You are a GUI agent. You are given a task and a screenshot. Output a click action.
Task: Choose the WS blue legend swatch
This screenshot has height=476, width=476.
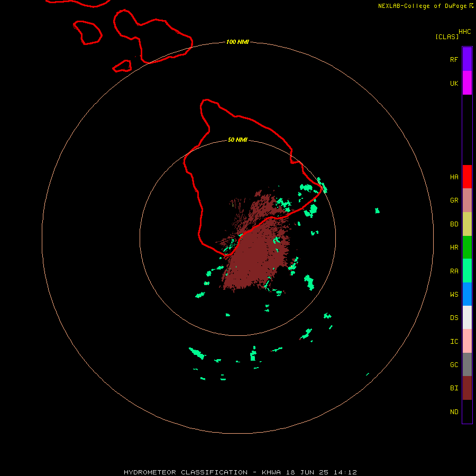[467, 294]
